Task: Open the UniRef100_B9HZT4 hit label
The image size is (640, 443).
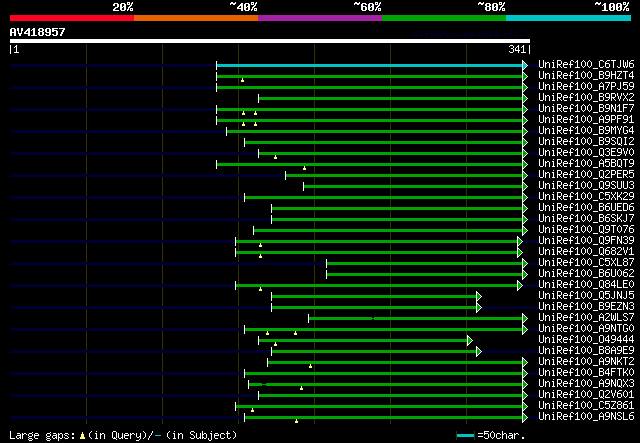Action: click(x=586, y=76)
